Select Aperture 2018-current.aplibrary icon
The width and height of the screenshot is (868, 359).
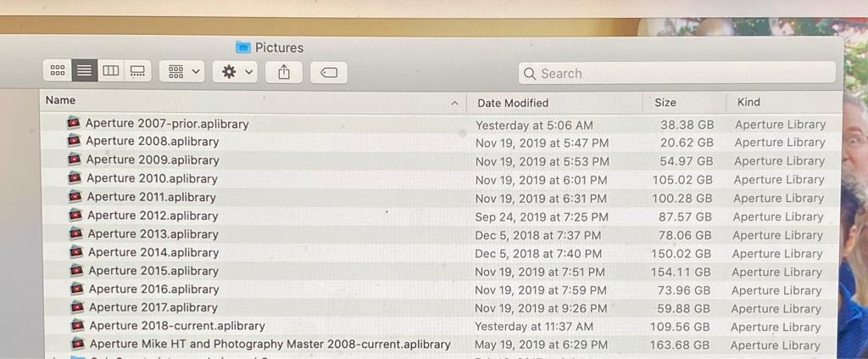click(x=78, y=325)
